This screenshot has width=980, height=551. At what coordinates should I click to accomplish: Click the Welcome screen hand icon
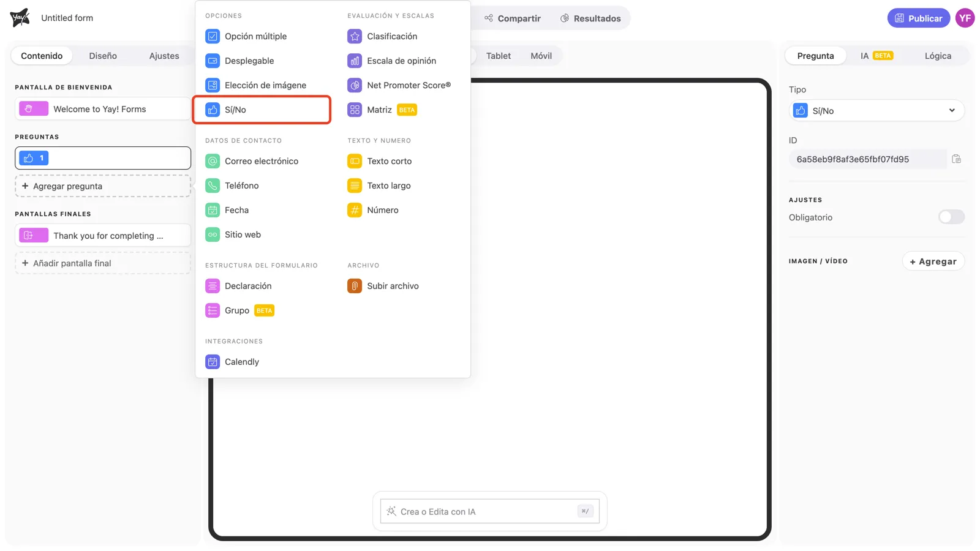(34, 109)
